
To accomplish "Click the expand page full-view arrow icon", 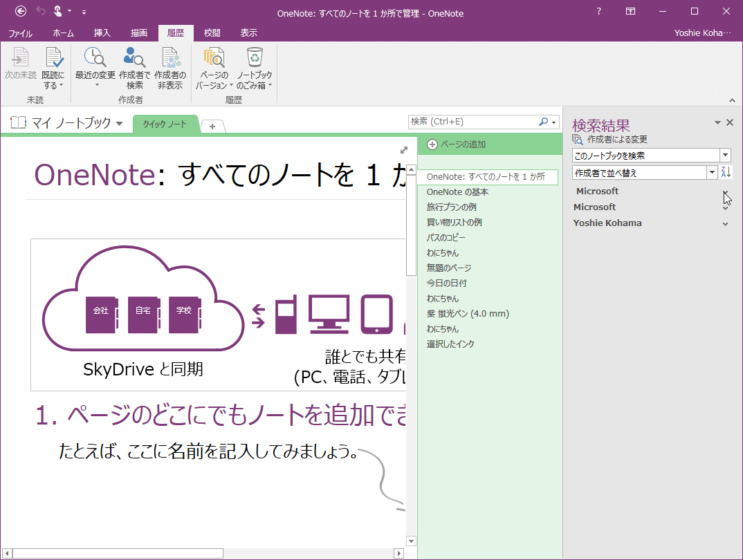I will coord(404,150).
